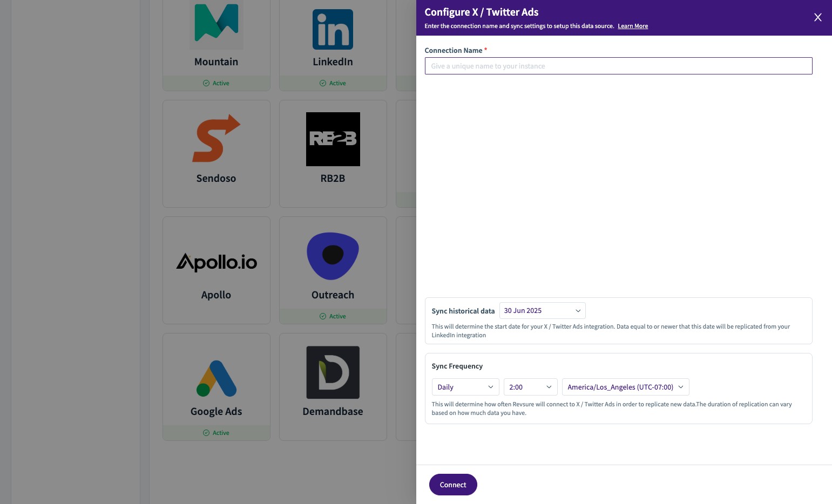Select the RB2B logo tile
This screenshot has height=504, width=832.
click(x=333, y=139)
